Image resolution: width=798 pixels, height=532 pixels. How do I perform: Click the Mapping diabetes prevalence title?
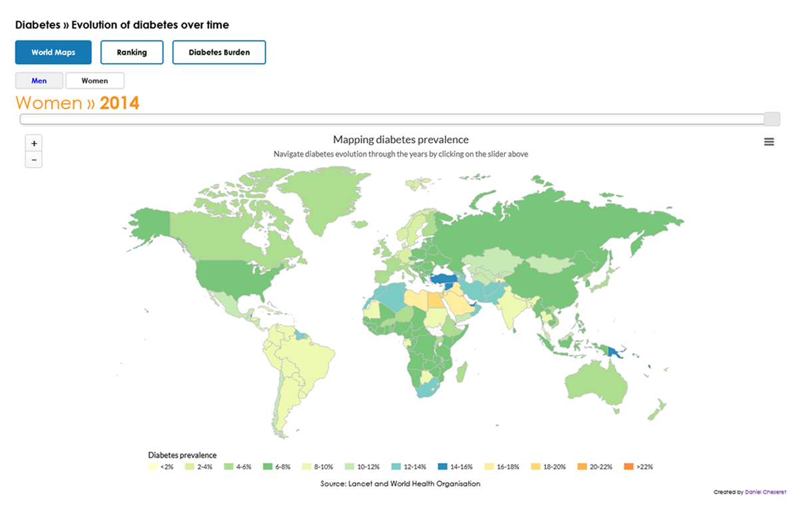tap(400, 140)
